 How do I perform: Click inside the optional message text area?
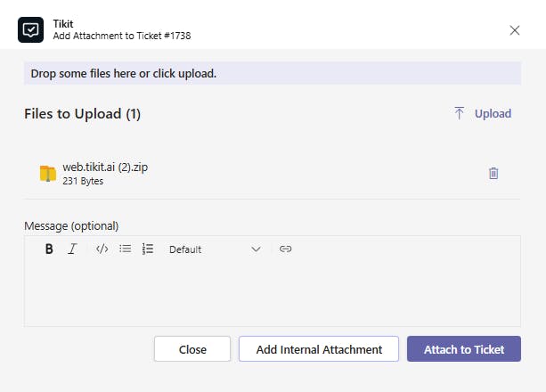point(272,294)
